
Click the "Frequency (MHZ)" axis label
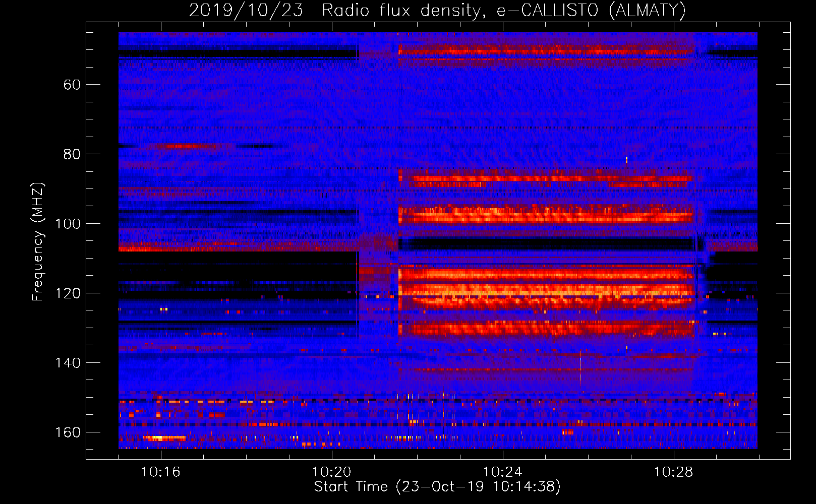pyautogui.click(x=38, y=242)
